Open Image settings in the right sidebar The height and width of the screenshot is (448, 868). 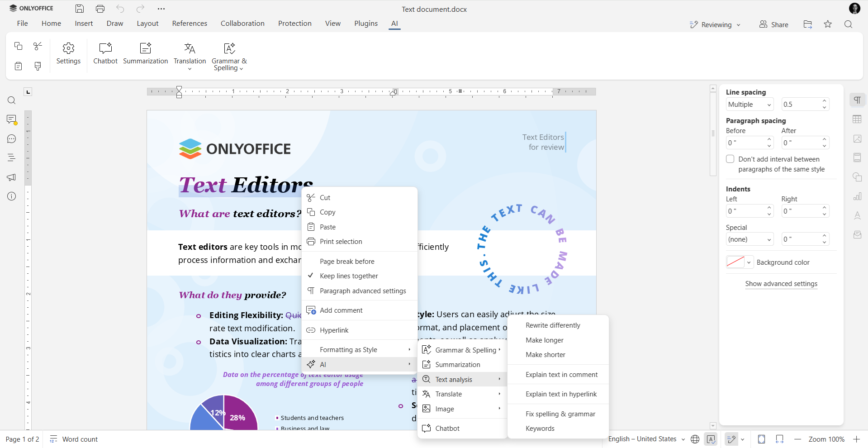click(x=857, y=138)
